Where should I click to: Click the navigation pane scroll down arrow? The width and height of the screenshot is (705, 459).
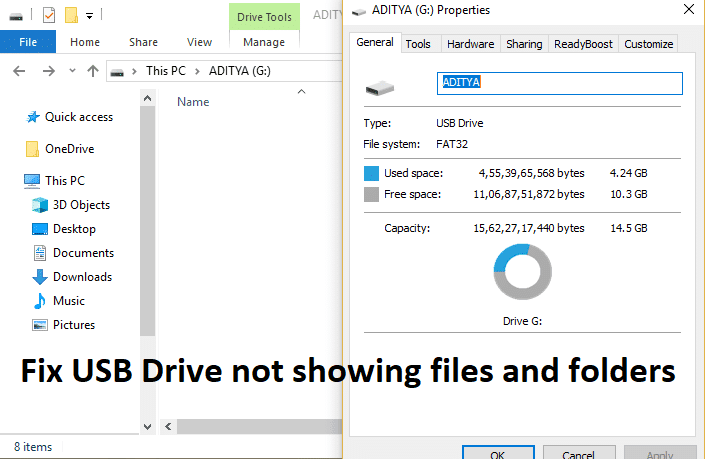(x=147, y=426)
